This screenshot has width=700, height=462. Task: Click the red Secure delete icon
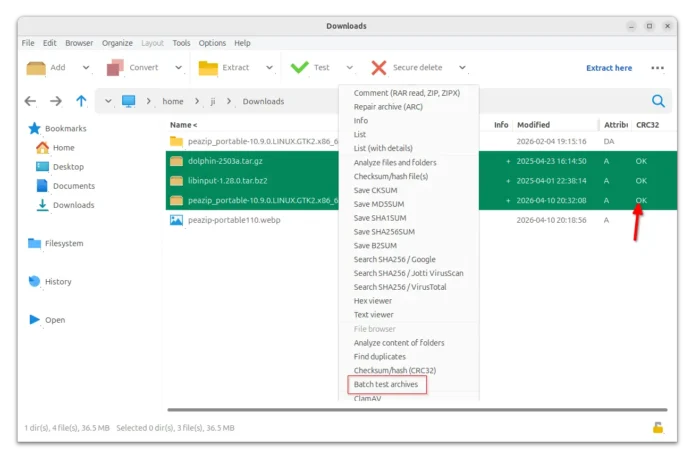click(x=379, y=68)
